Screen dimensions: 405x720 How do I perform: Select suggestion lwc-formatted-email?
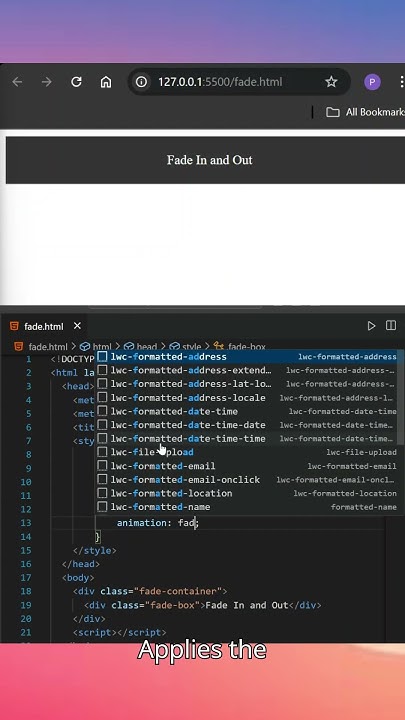tap(248, 466)
